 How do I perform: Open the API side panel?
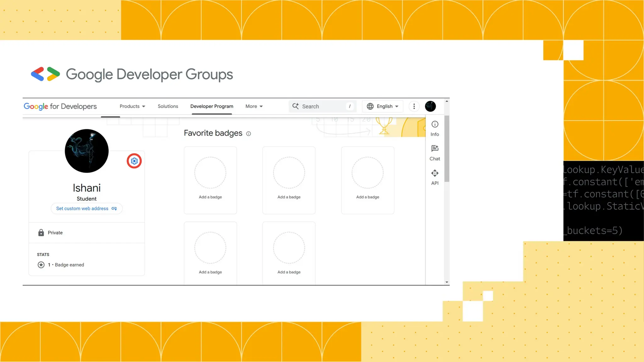[x=435, y=177]
